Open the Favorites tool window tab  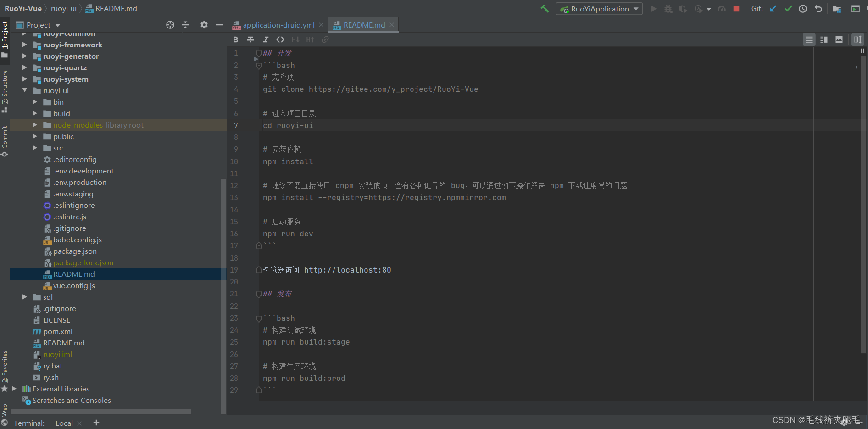(x=5, y=371)
